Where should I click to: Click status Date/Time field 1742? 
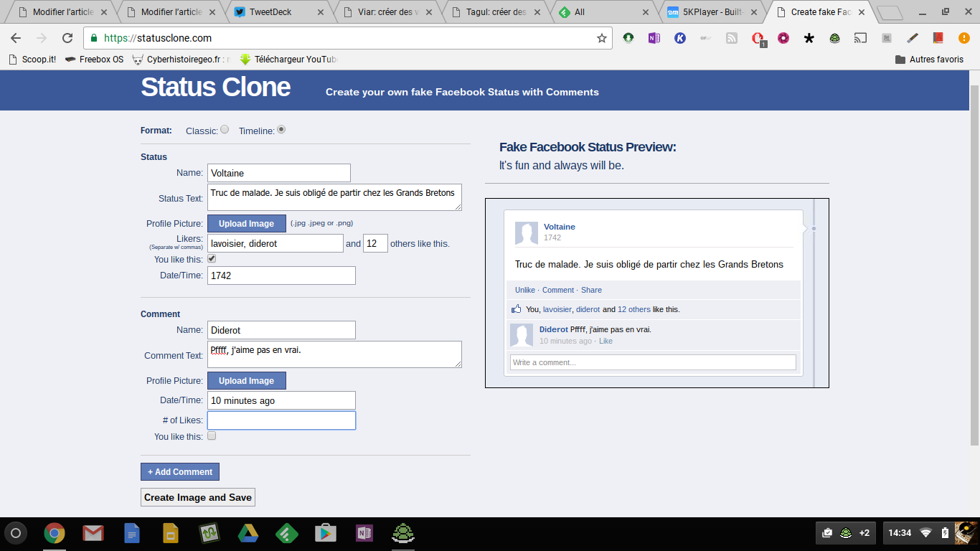(x=281, y=275)
